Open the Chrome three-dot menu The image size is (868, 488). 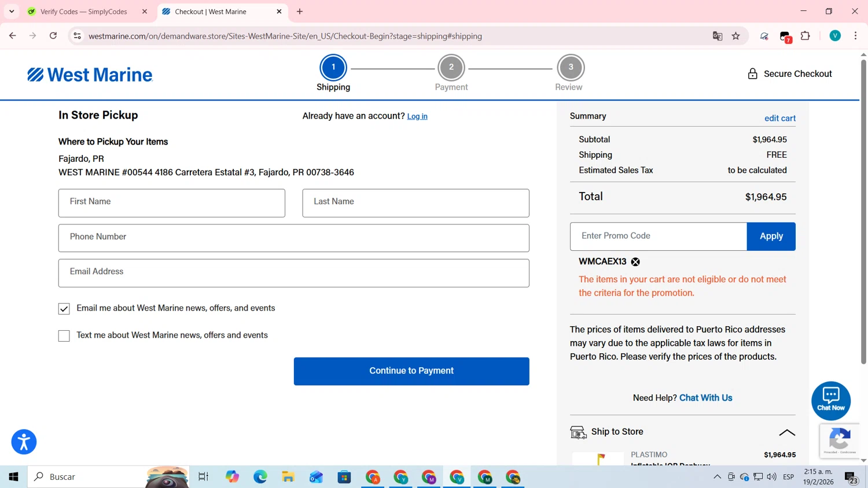point(855,36)
